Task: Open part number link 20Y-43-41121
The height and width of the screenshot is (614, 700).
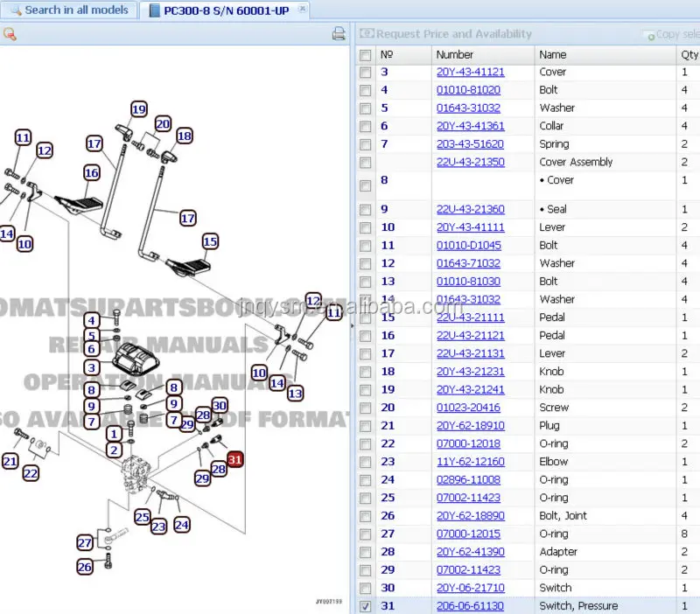Action: pos(470,73)
